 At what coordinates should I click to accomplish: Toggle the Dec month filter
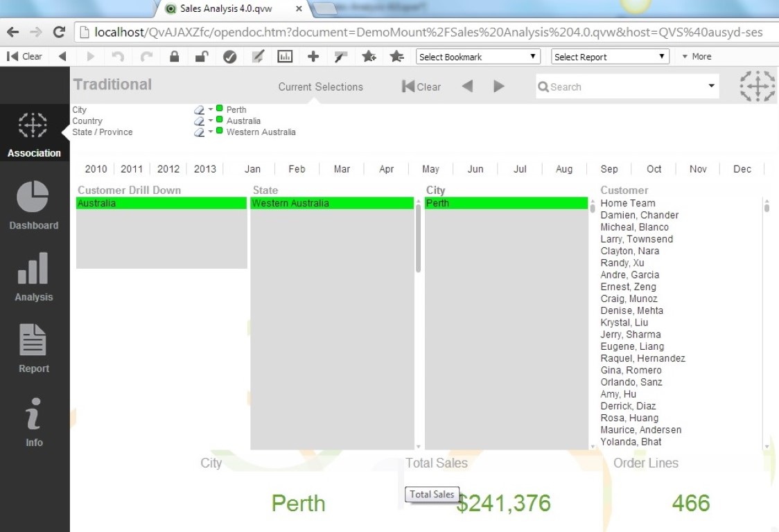tap(742, 169)
